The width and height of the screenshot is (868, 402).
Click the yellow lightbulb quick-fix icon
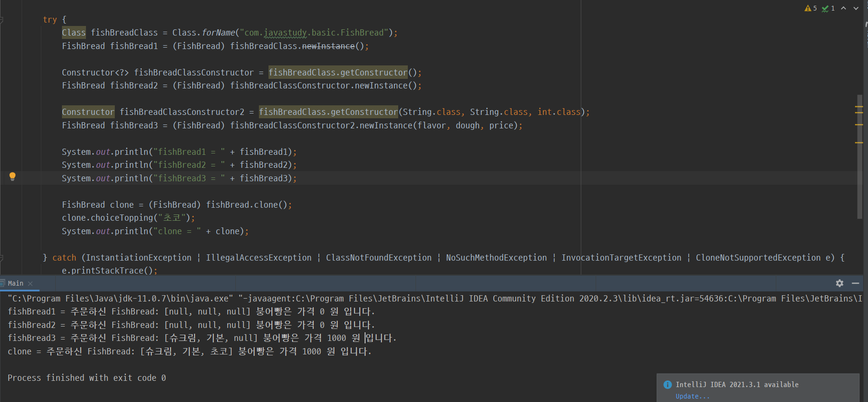(12, 176)
